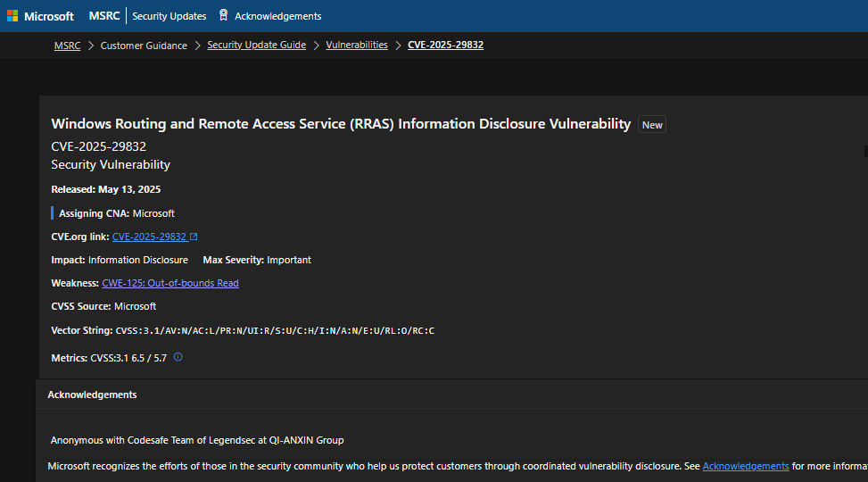
Task: Click the ribbon icon beside Acknowledgements in header
Action: 223,15
